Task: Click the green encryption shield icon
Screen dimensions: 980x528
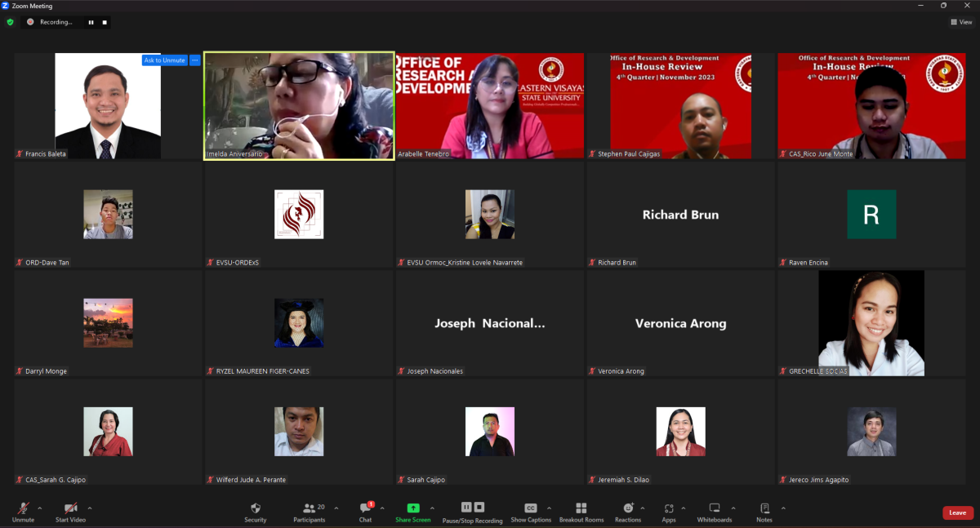Action: pos(10,22)
